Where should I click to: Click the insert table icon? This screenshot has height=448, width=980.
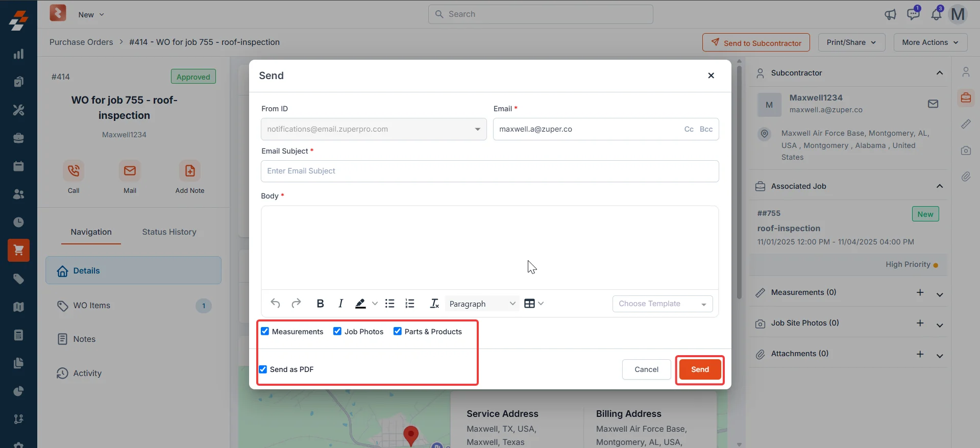pos(529,304)
